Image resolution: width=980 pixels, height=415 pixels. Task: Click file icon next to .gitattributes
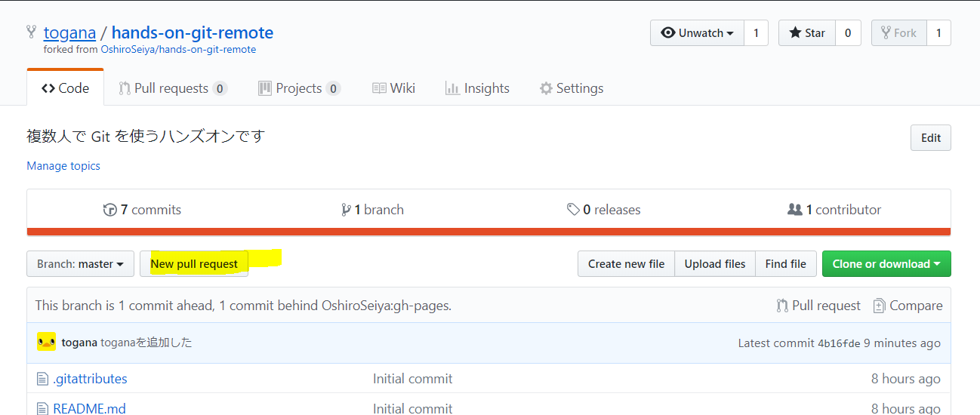click(42, 379)
